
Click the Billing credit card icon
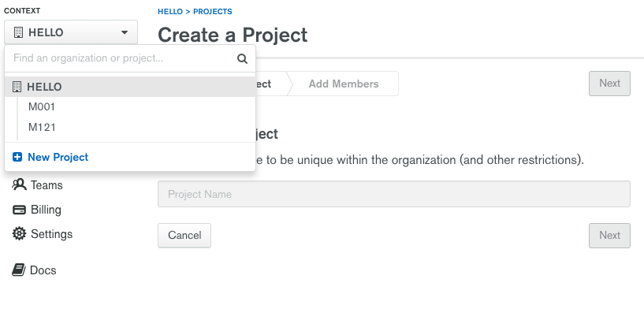click(x=19, y=210)
